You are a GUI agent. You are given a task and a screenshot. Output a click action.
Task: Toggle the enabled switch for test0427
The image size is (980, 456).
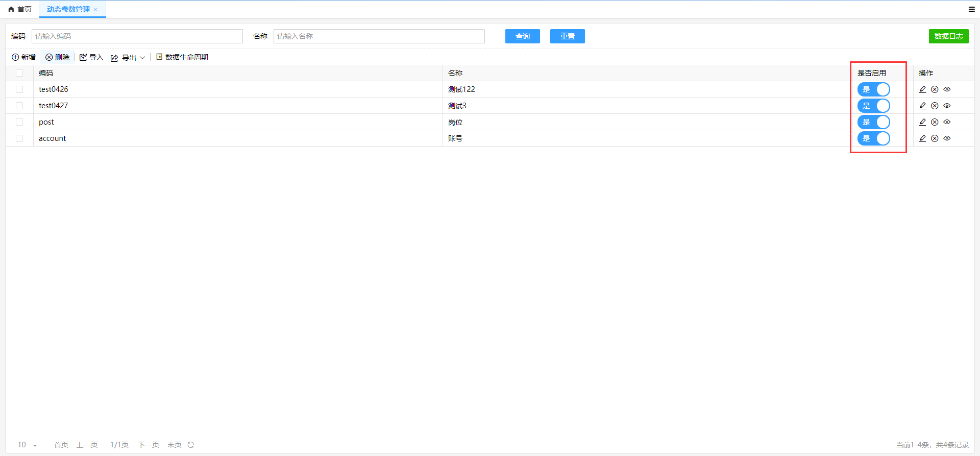(873, 106)
